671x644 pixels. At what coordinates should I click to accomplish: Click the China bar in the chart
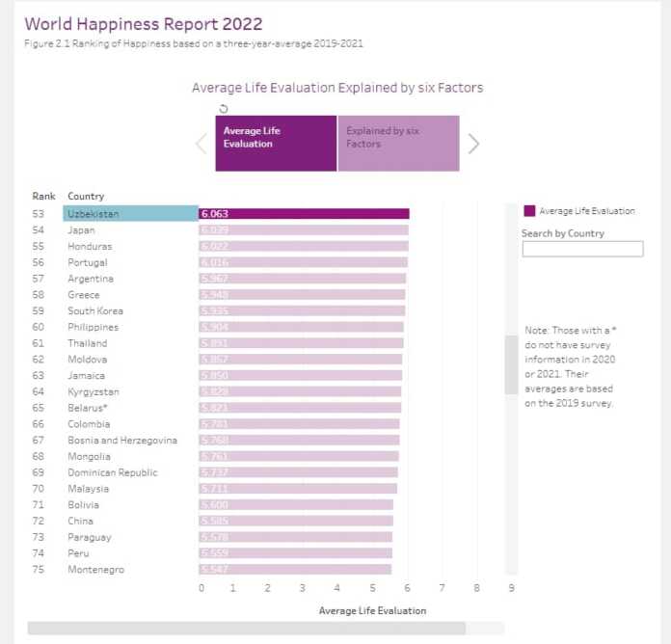pyautogui.click(x=296, y=521)
